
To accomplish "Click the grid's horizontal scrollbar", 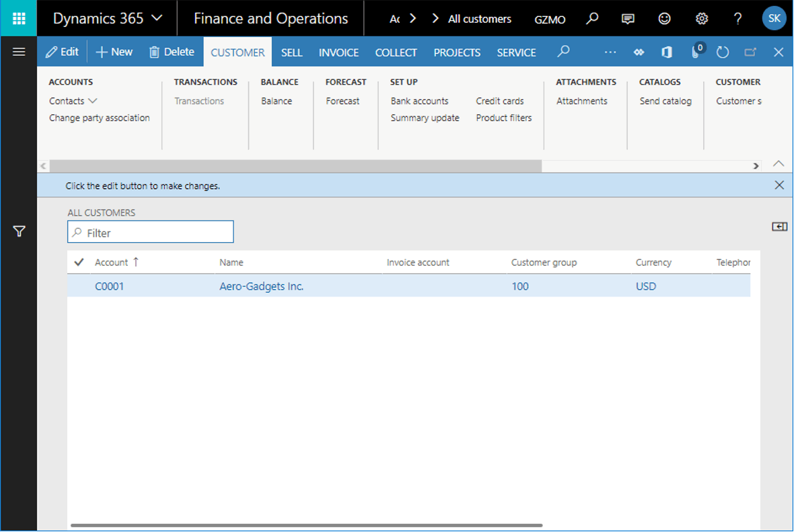I will [306, 525].
